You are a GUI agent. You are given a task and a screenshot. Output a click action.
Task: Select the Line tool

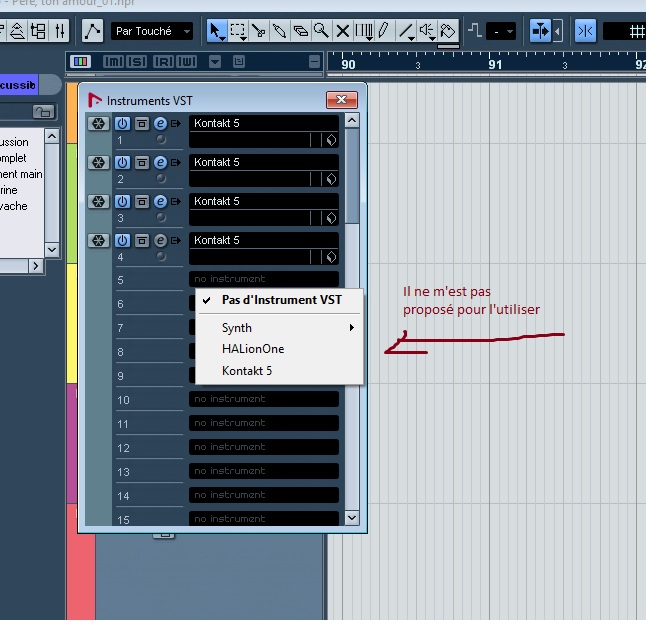(x=405, y=31)
